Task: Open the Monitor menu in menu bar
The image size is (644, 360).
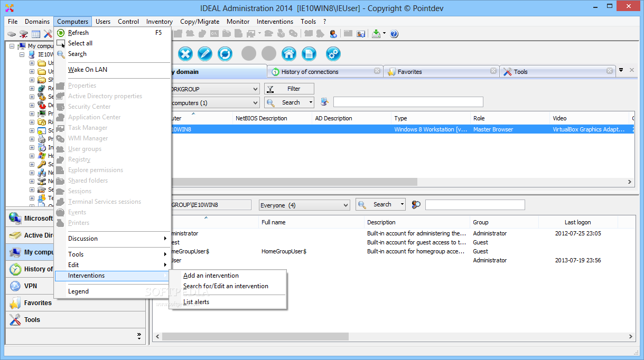Action: (x=238, y=22)
